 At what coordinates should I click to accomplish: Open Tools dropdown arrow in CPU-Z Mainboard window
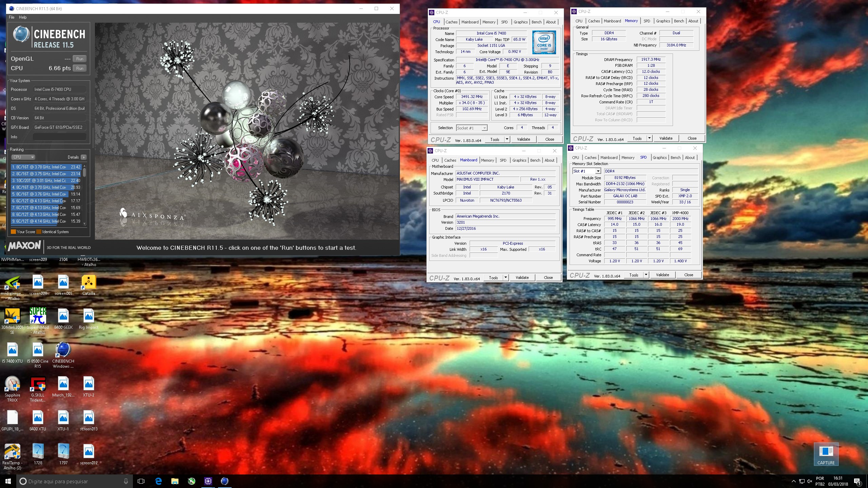pos(506,278)
